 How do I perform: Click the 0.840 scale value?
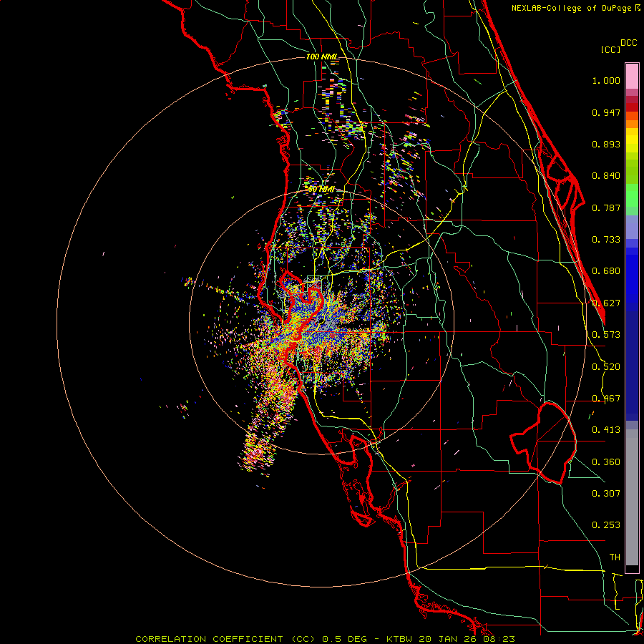click(606, 176)
